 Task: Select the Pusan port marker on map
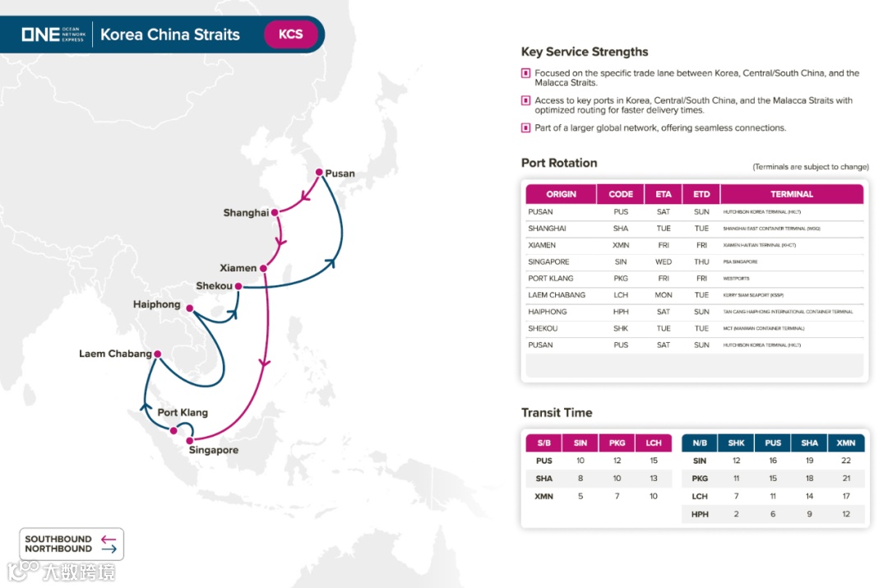(319, 172)
